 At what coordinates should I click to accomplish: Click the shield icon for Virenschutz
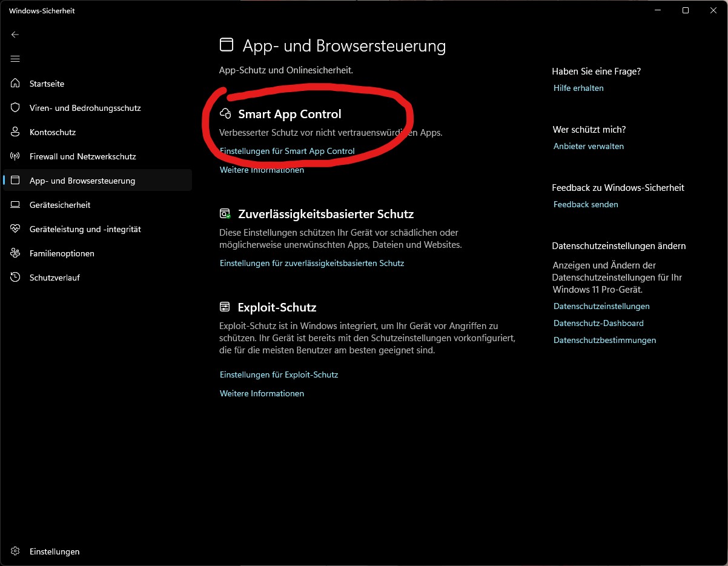point(16,108)
